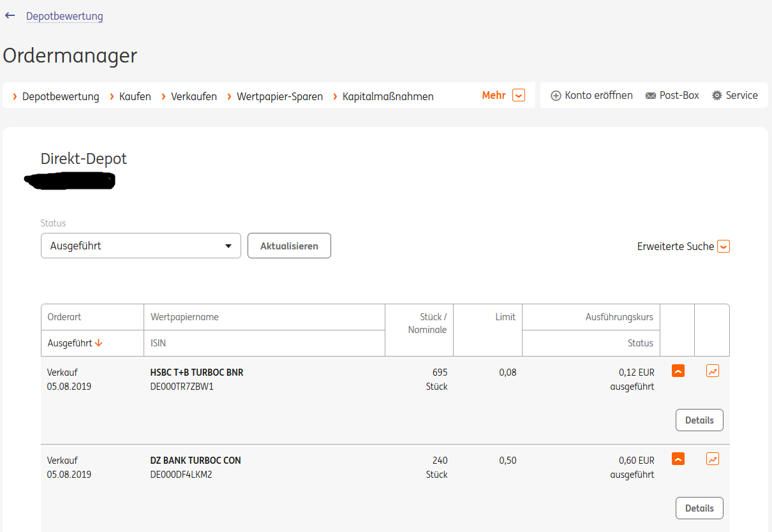Expand the Erweiterte Suche options

pos(723,246)
